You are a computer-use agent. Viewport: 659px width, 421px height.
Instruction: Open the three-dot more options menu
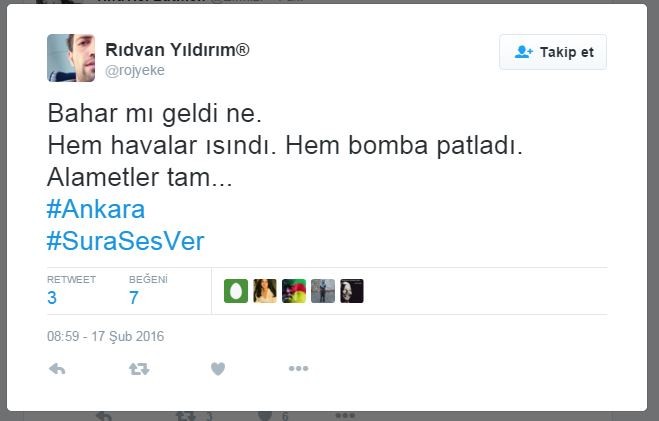298,368
